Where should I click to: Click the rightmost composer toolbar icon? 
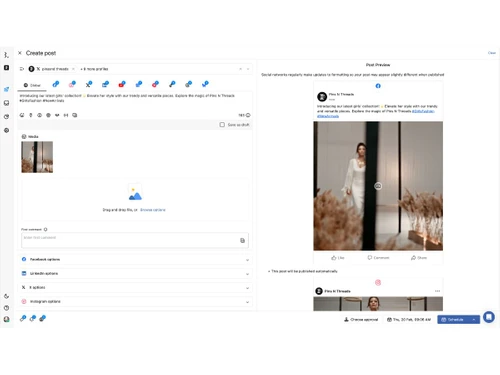[75, 115]
